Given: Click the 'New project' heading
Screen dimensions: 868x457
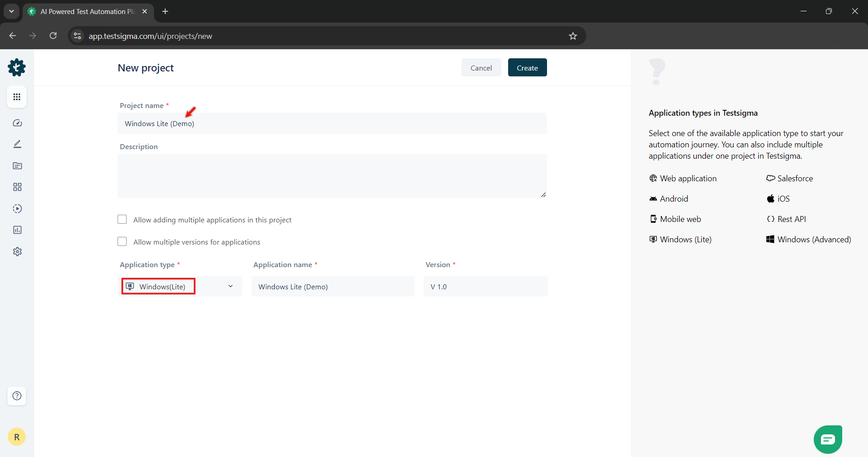Looking at the screenshot, I should 146,68.
